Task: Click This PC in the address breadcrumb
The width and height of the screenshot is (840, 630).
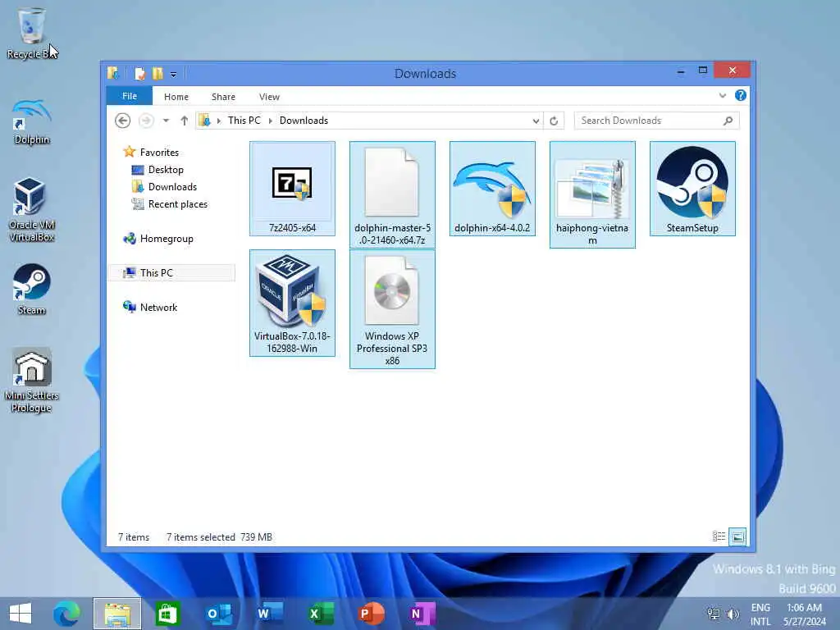Action: pos(244,121)
